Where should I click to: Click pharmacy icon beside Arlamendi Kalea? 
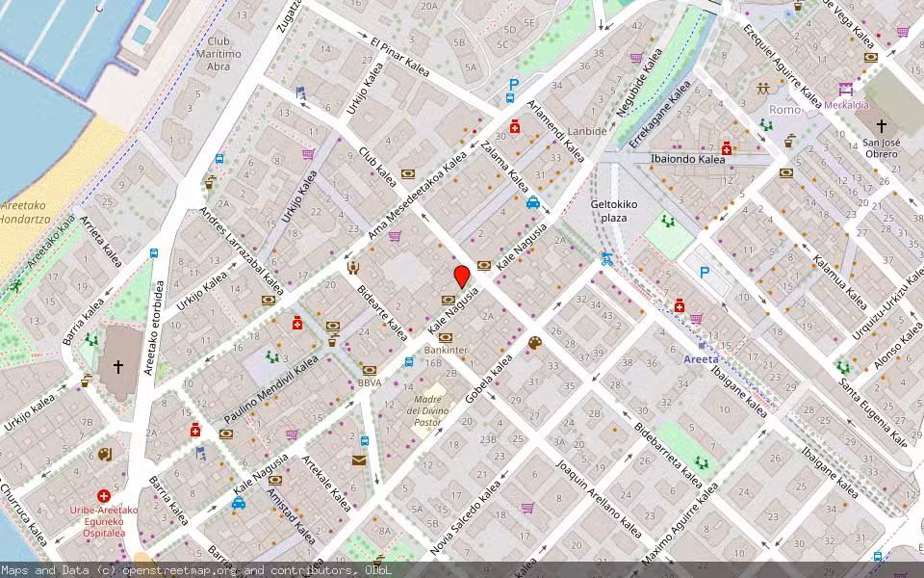click(x=515, y=126)
